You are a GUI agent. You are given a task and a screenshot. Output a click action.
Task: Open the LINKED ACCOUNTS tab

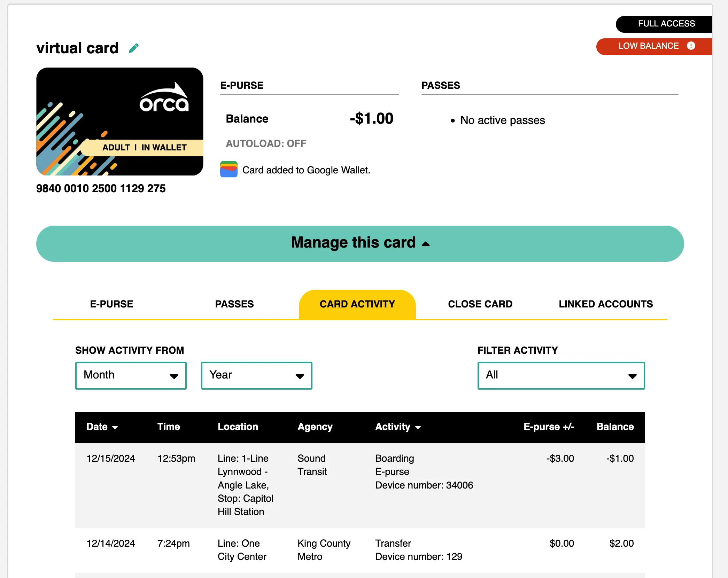(606, 304)
